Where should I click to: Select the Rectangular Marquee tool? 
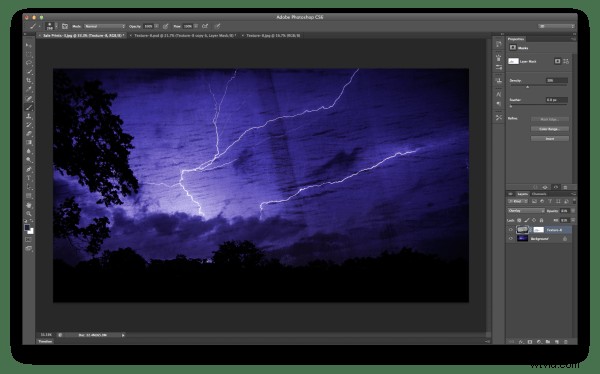coord(29,54)
